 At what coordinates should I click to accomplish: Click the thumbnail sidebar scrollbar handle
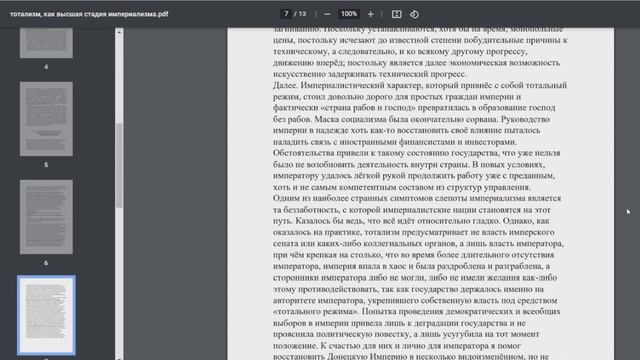pyautogui.click(x=119, y=165)
